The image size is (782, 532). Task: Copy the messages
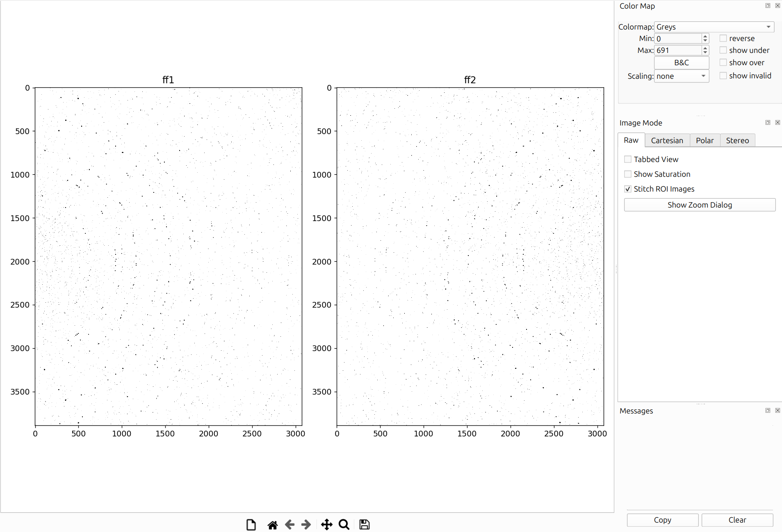click(x=663, y=520)
